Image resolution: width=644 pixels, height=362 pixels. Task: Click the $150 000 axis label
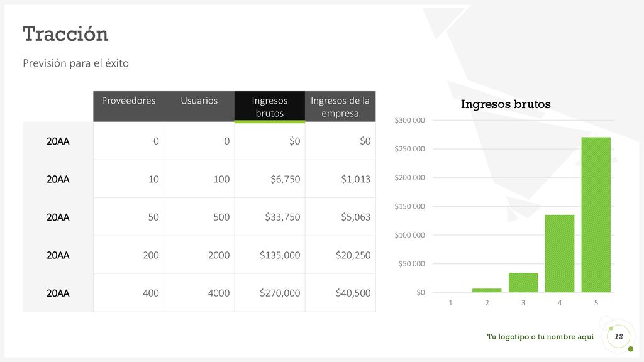click(x=409, y=206)
